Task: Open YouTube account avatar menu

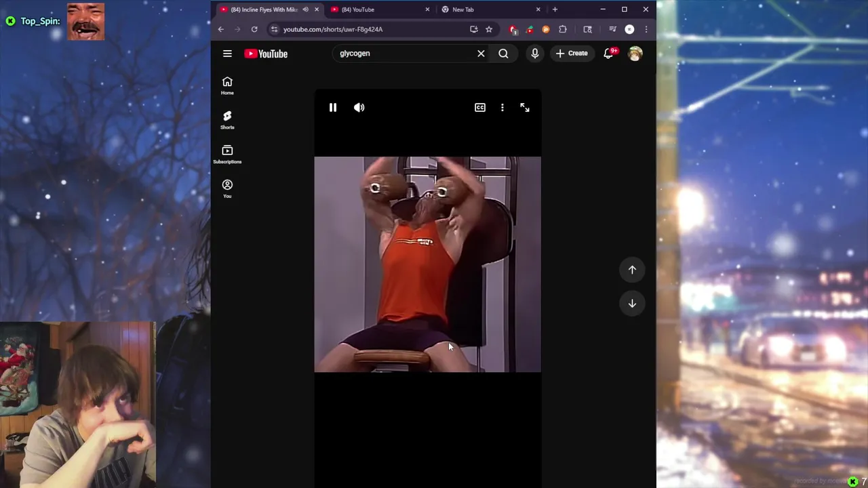Action: [635, 54]
